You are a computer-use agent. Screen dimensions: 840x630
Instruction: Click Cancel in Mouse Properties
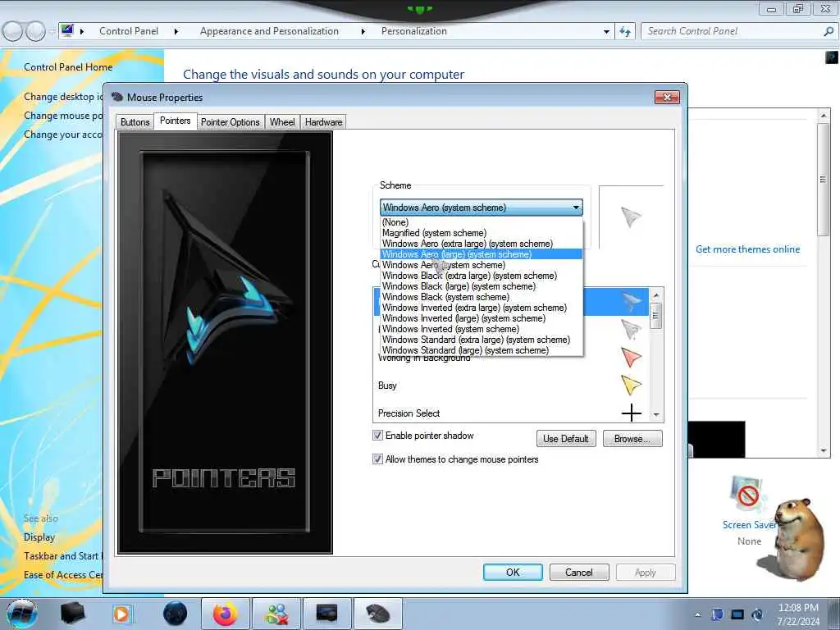click(579, 572)
